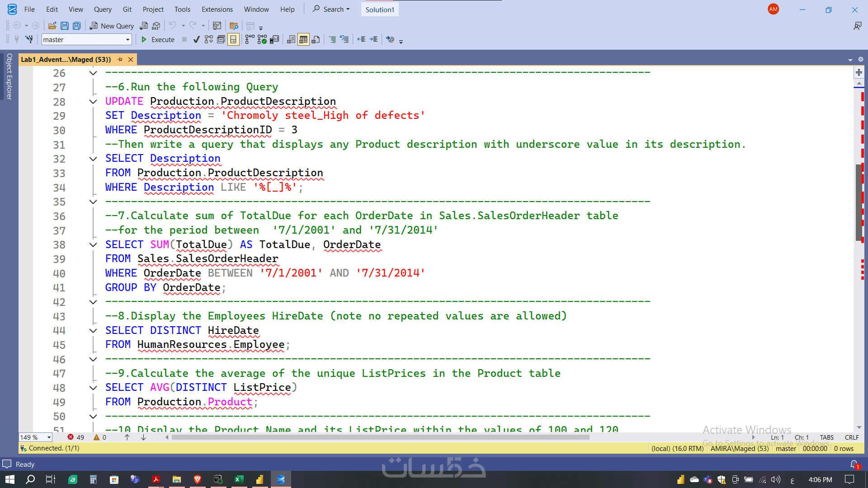Click the horizontal scrollbar in editor
This screenshot has width=868, height=488.
click(380, 437)
